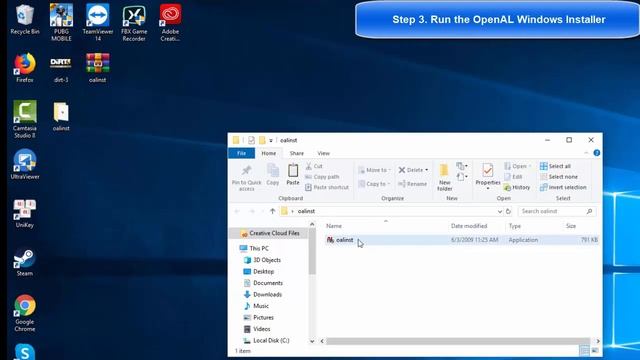Open Local Disk (C:) in navigation pane
640x360 pixels.
click(267, 340)
